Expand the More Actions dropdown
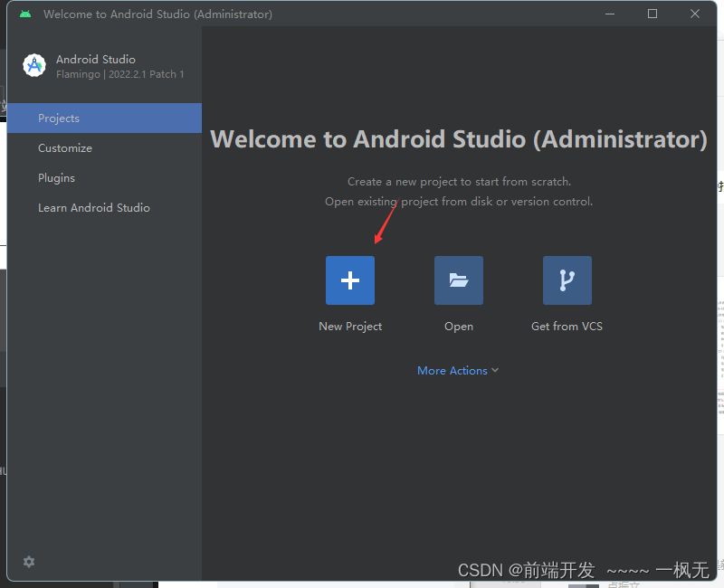 458,371
